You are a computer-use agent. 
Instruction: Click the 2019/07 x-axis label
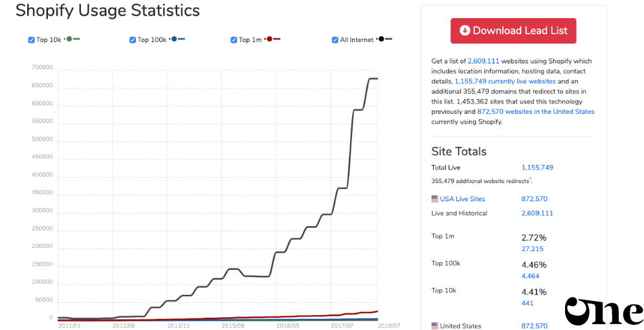(x=388, y=325)
